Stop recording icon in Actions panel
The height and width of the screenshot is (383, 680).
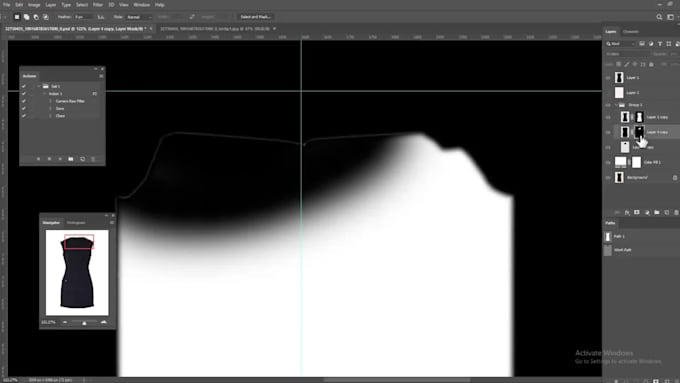[x=38, y=159]
